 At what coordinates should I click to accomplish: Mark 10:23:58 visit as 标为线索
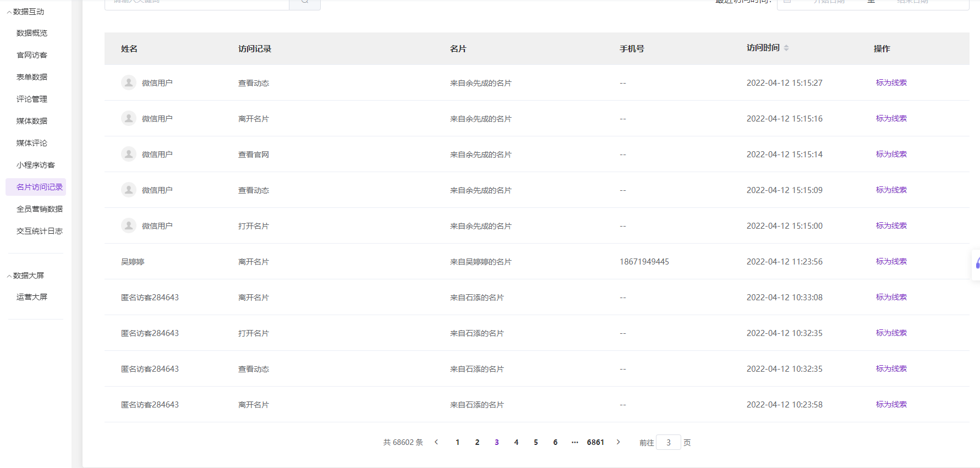[x=891, y=404]
